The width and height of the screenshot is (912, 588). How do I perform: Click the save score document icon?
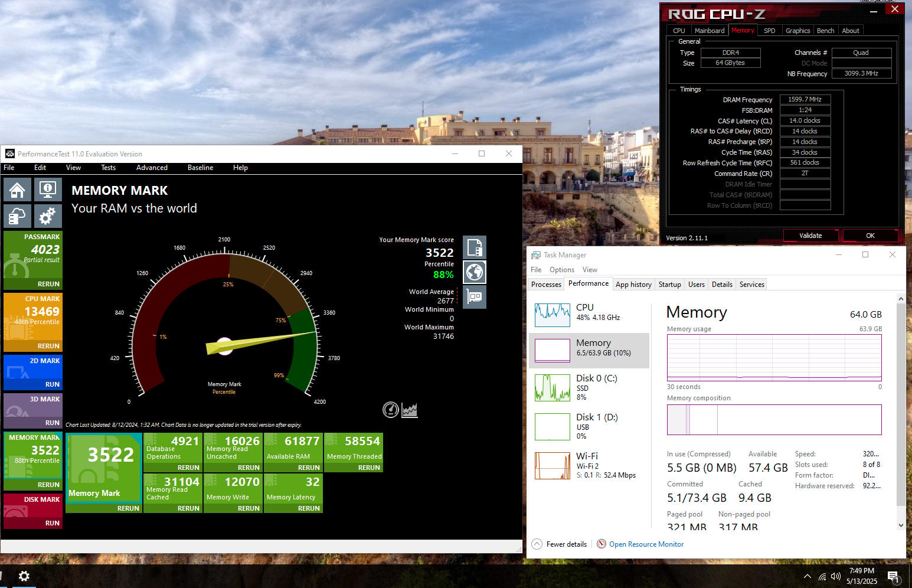point(475,248)
